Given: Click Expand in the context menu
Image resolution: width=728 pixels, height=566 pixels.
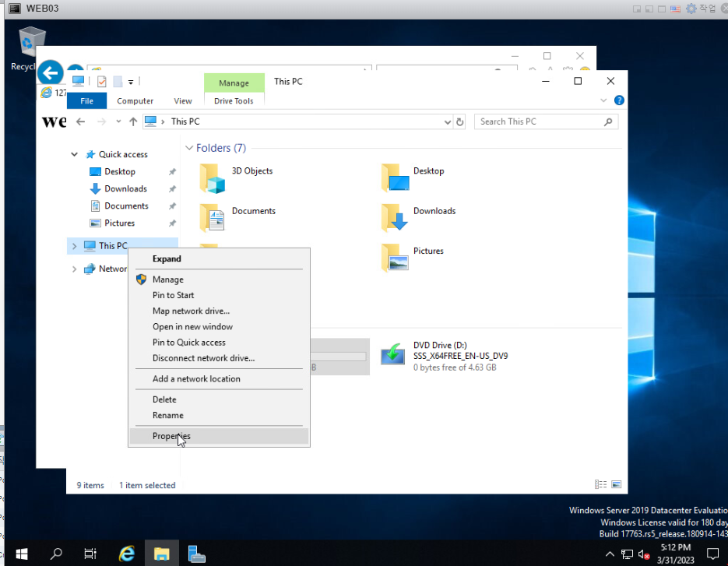Looking at the screenshot, I should click(x=219, y=258).
